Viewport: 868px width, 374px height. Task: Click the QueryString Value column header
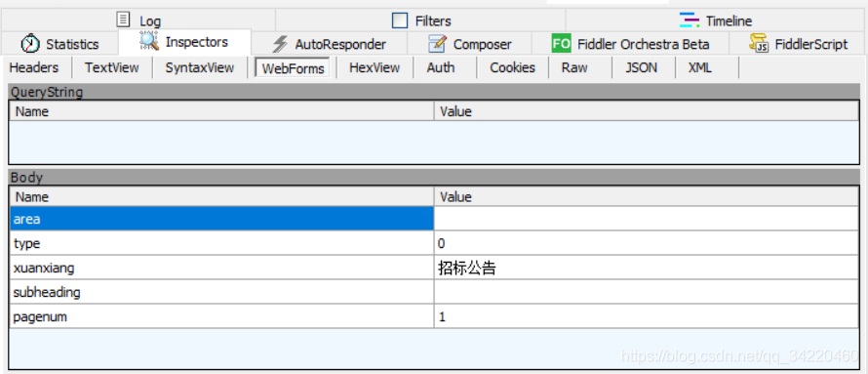point(647,111)
